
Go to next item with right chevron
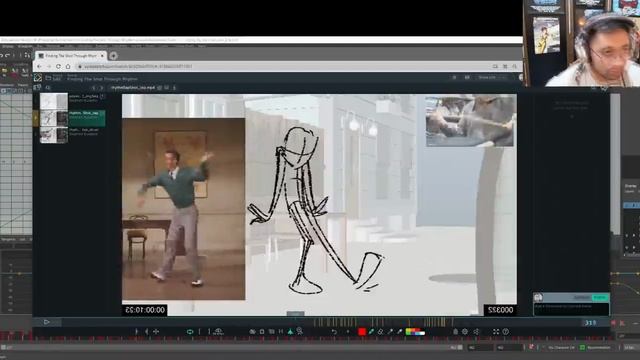click(102, 88)
